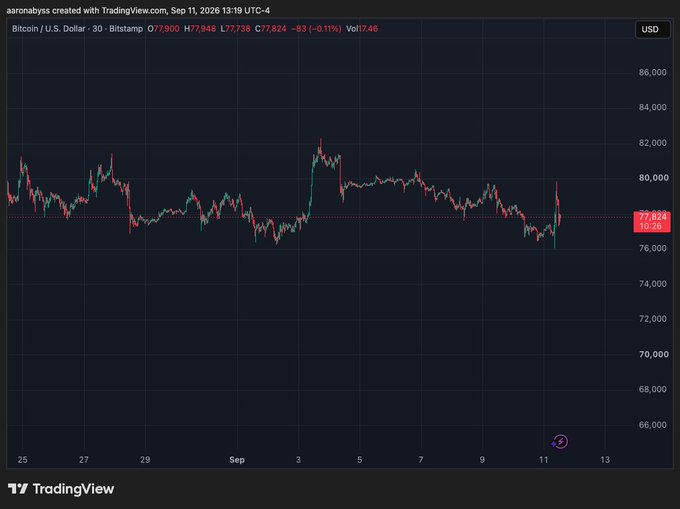Click the change value −83 (−0.11%)
This screenshot has height=509, width=680.
coord(316,29)
